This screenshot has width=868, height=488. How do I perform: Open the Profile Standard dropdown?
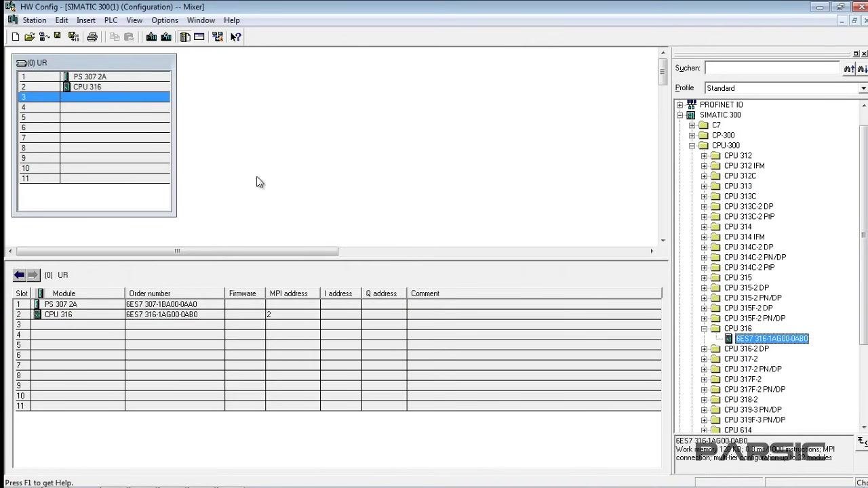point(863,88)
